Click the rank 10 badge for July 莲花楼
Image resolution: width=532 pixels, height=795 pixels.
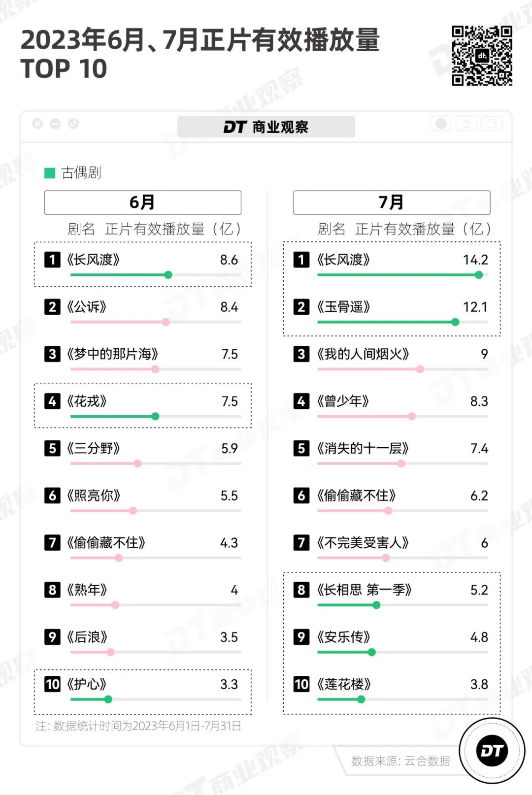point(301,684)
